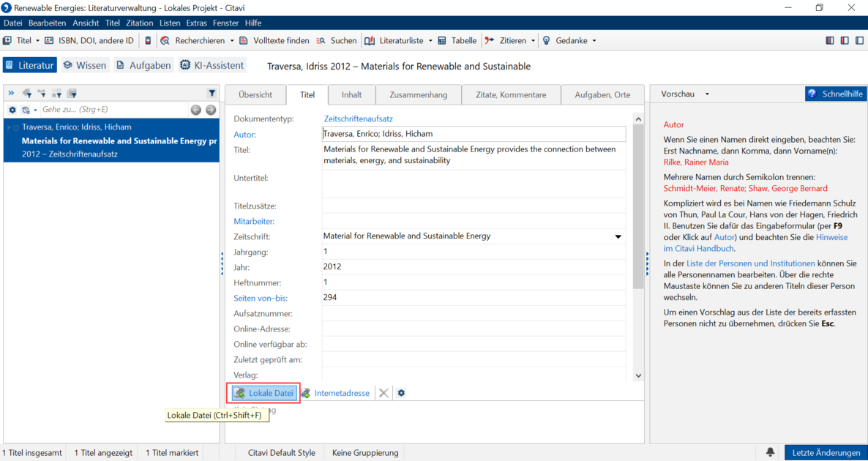Click the Titel add-reference icon in toolbar

pyautogui.click(x=7, y=40)
